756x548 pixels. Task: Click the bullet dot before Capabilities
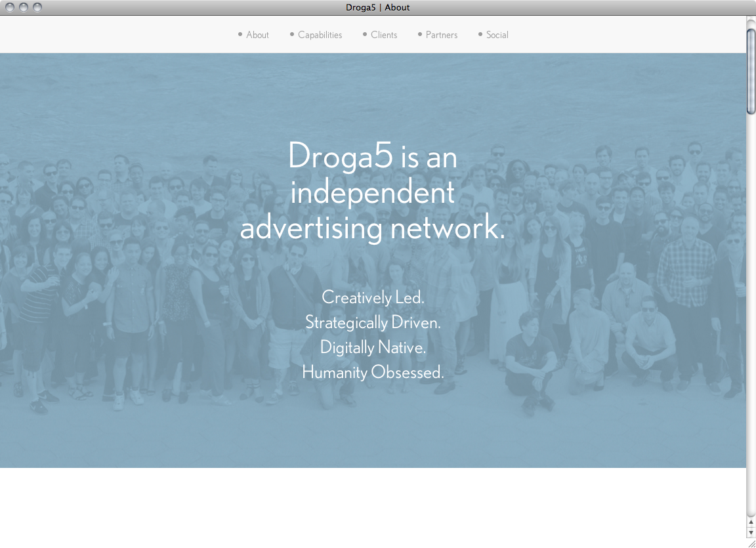point(292,34)
